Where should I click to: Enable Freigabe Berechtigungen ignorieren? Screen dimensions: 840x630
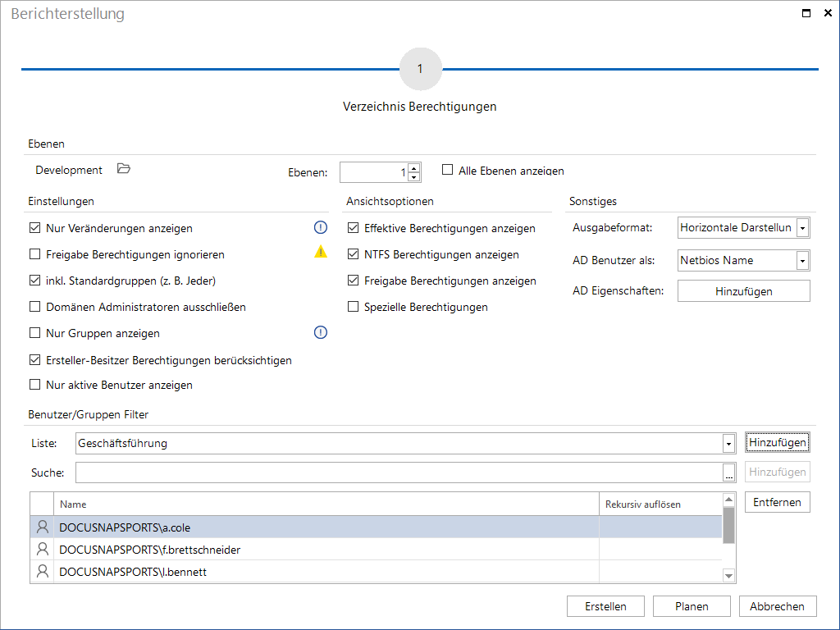pos(34,254)
